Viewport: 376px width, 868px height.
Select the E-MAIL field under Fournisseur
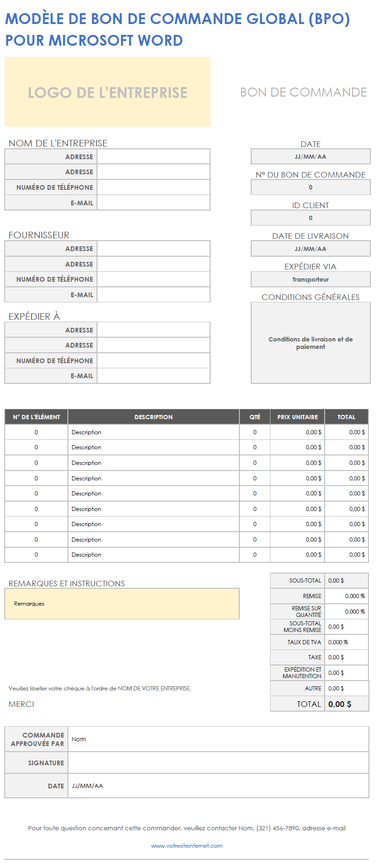pyautogui.click(x=153, y=295)
